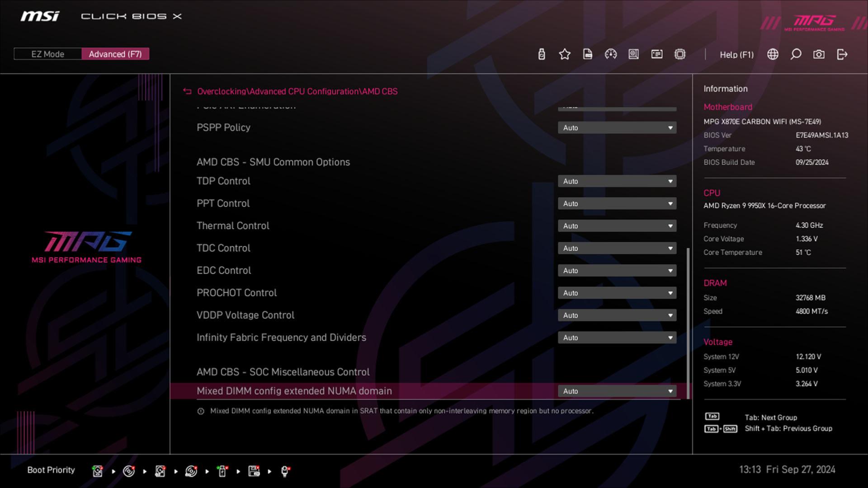Viewport: 868px width, 488px height.
Task: Open the Thermal Control dropdown
Action: pos(617,226)
